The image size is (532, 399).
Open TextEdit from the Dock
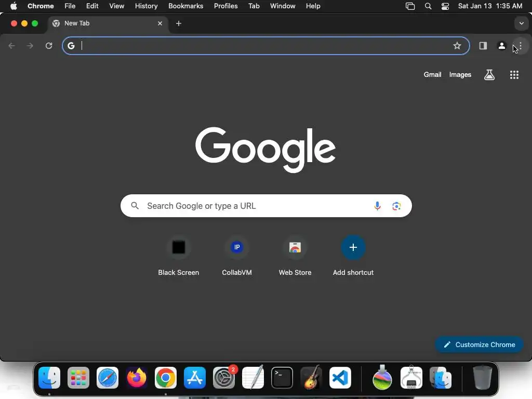tap(253, 378)
